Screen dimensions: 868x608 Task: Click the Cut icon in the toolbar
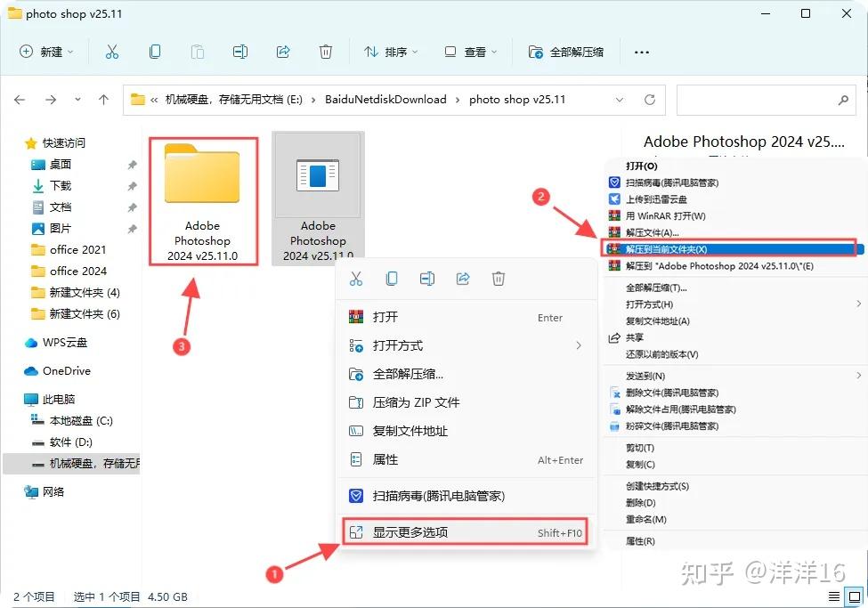click(112, 52)
